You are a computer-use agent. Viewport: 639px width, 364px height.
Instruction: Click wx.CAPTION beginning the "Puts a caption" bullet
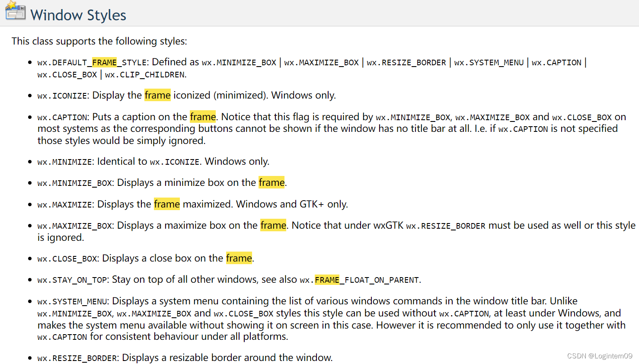(62, 118)
